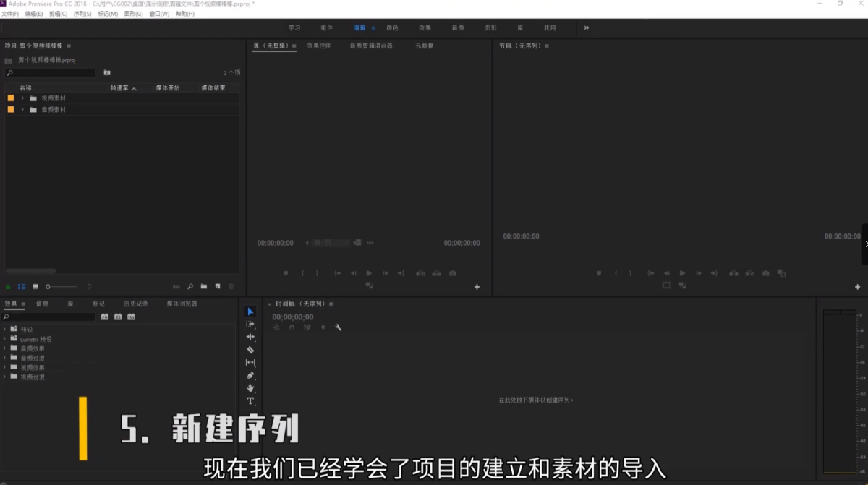Click the New Bin folder icon in the project panel
This screenshot has height=485, width=868.
(x=204, y=287)
